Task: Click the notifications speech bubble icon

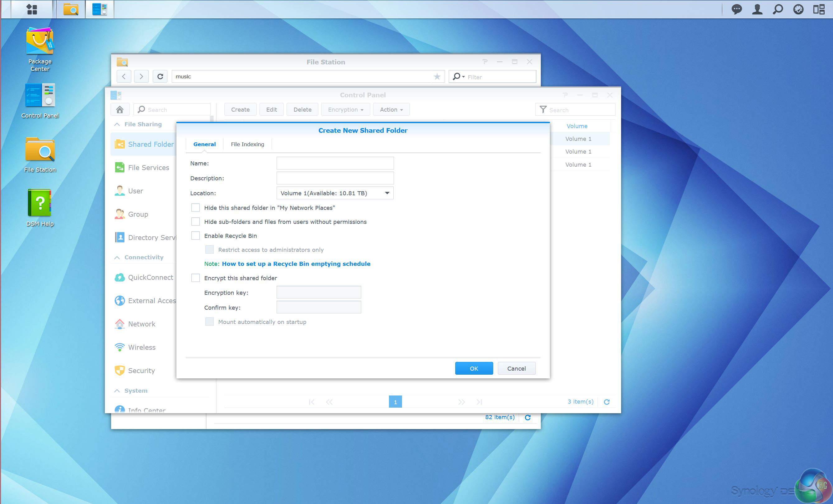Action: click(x=737, y=9)
